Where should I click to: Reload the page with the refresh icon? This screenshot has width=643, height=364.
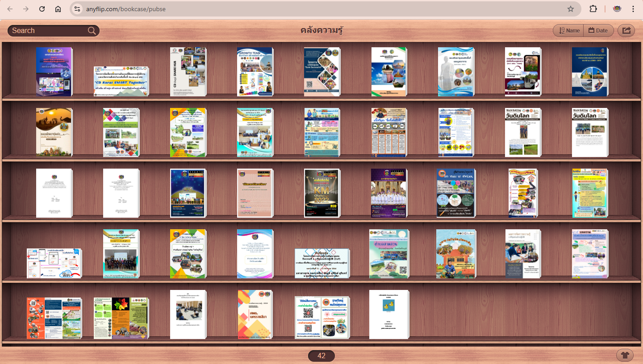42,9
